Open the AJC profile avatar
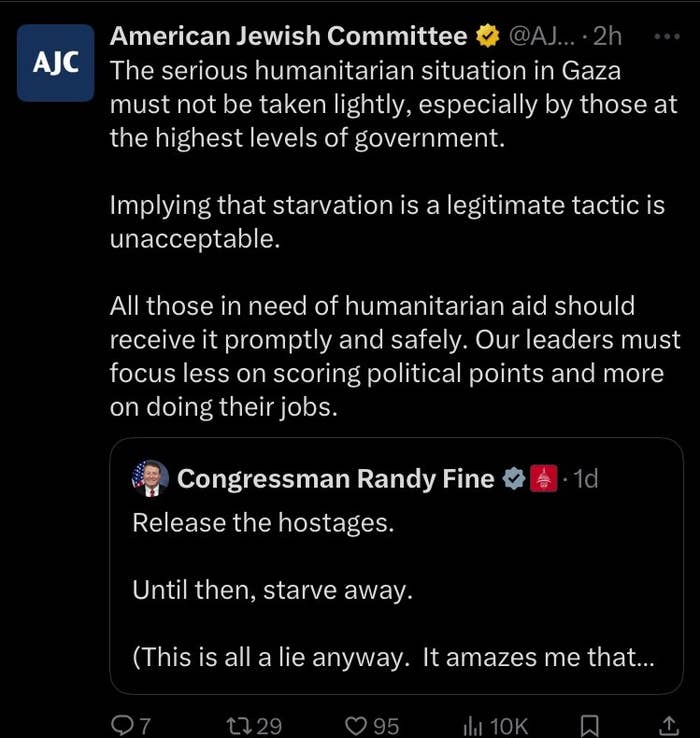Viewport: 700px width, 738px height. click(x=55, y=63)
